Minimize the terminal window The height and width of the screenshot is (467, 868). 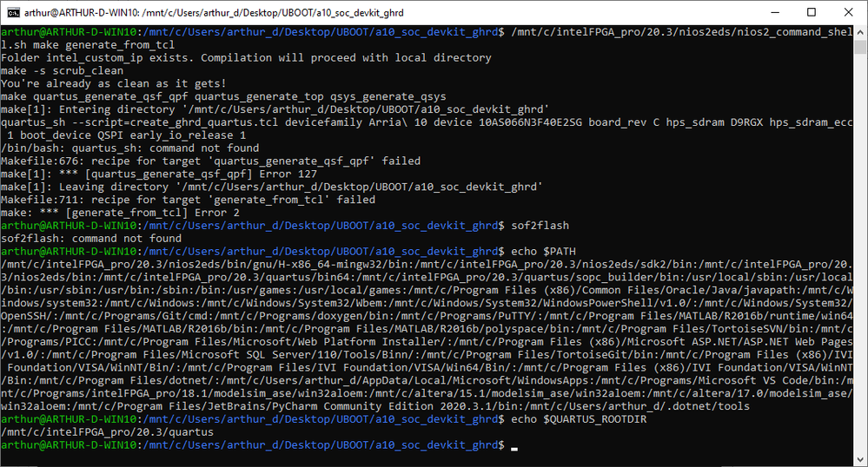[775, 12]
